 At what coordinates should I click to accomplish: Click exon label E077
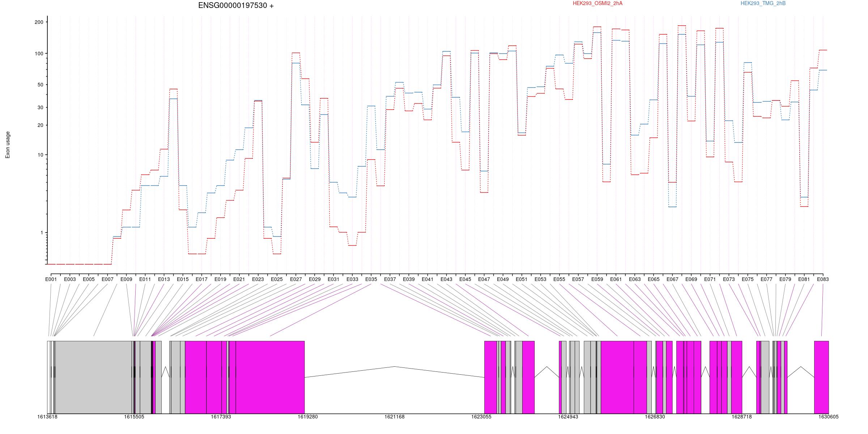point(766,279)
